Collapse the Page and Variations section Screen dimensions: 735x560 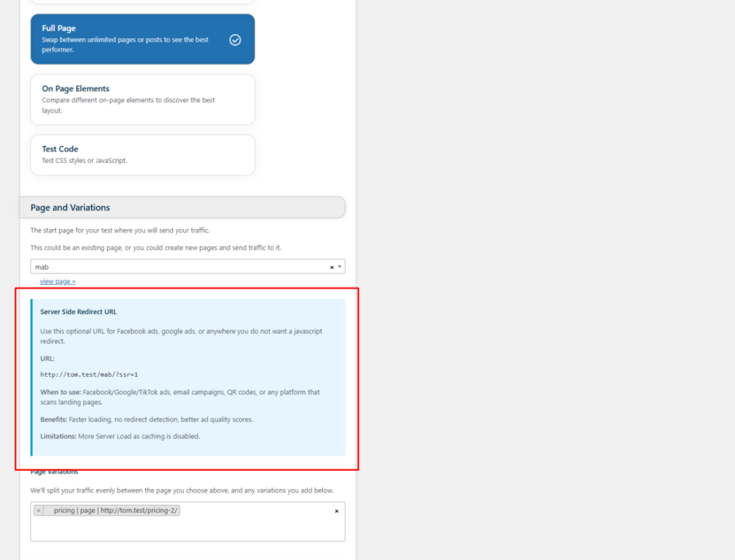183,207
